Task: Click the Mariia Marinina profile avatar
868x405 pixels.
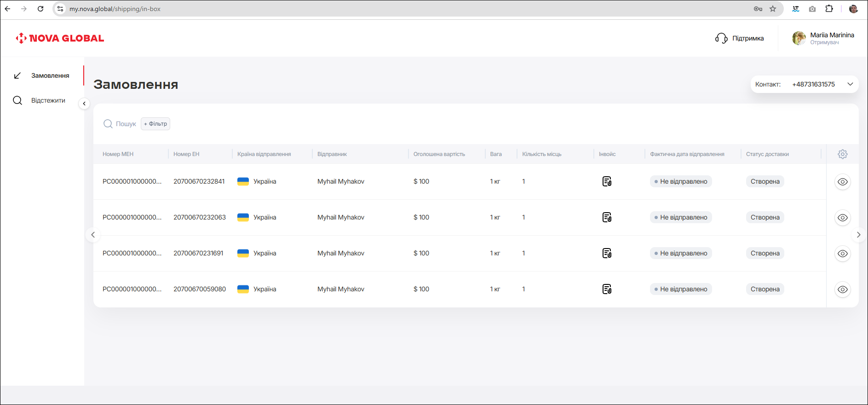Action: 799,38
